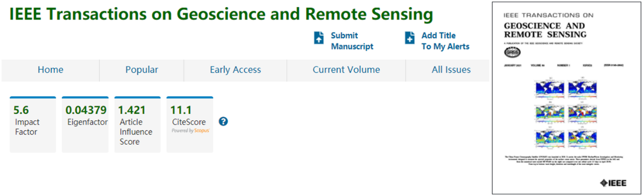Click the top-left ocean map on the cover
This screenshot has height=196, width=644.
click(x=551, y=87)
